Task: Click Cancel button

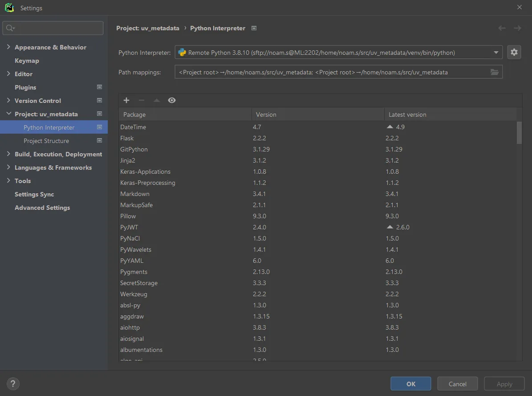Action: [457, 384]
